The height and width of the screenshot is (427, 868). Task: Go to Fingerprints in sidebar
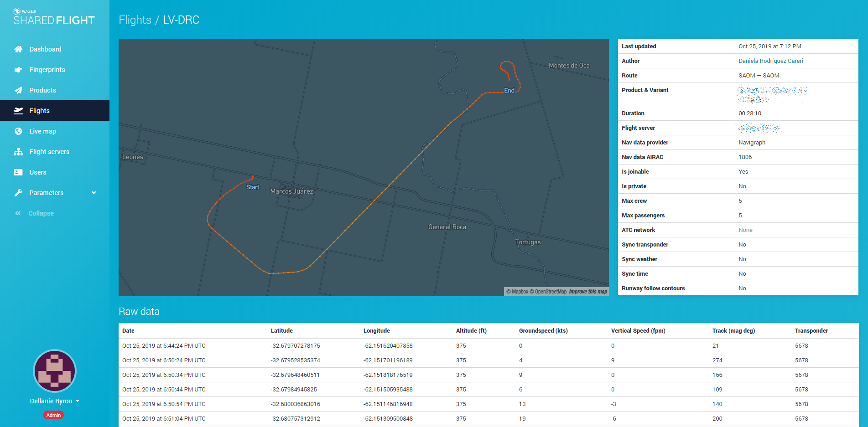coord(55,70)
